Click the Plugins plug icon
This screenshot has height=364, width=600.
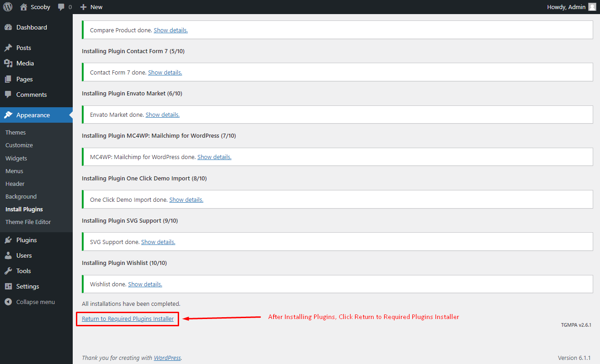(x=8, y=240)
